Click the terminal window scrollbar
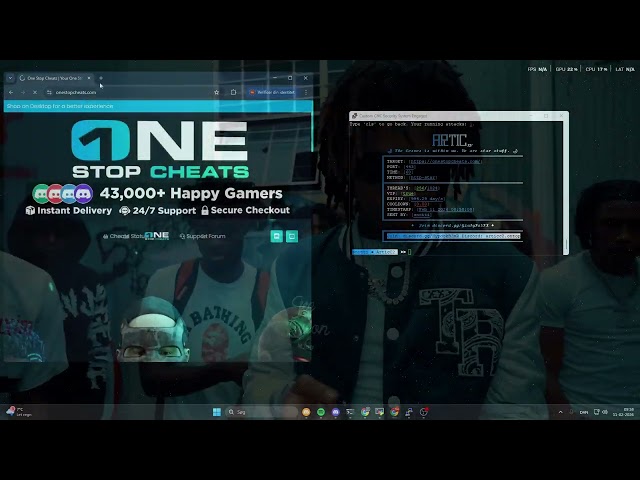Viewport: 640px width, 480px height. (565, 187)
